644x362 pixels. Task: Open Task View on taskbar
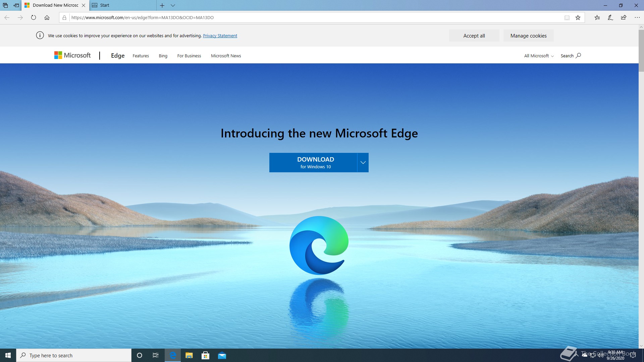(156, 355)
